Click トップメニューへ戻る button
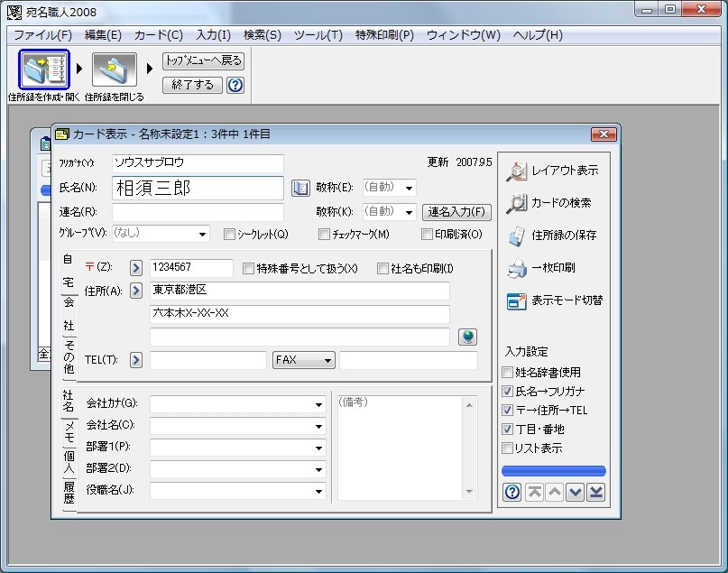Image resolution: width=728 pixels, height=573 pixels. pos(203,60)
